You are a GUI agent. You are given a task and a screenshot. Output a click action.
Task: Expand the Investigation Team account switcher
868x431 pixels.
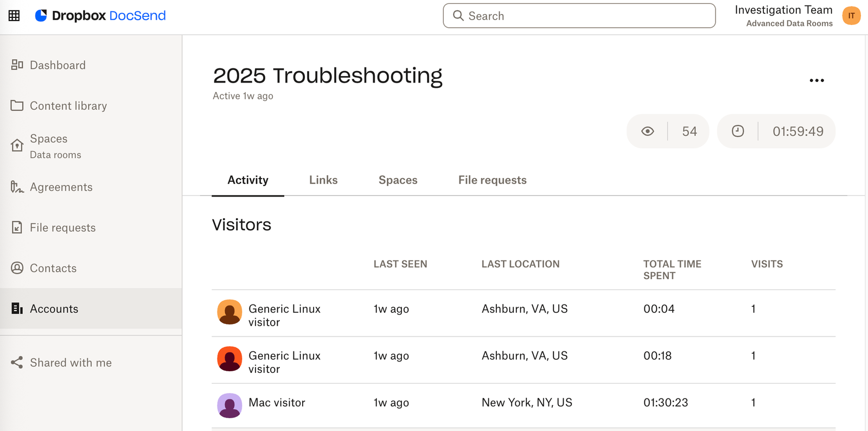[x=783, y=16]
